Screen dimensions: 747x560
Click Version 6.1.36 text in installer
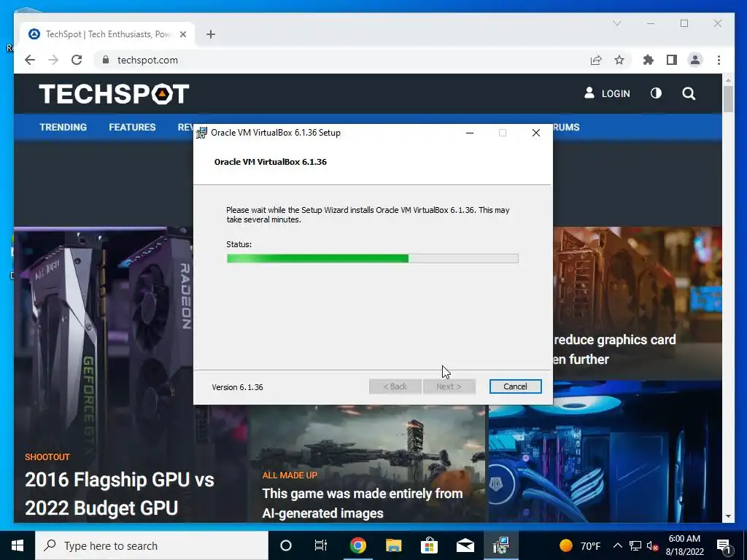tap(237, 387)
